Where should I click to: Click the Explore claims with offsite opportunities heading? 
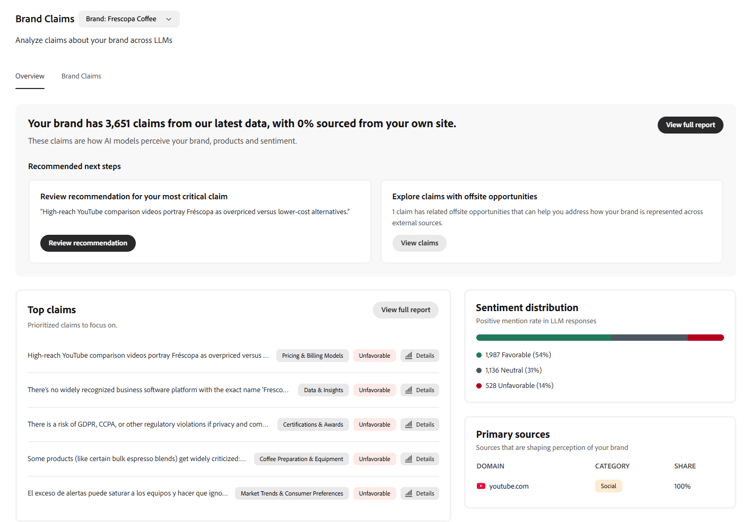pos(464,197)
